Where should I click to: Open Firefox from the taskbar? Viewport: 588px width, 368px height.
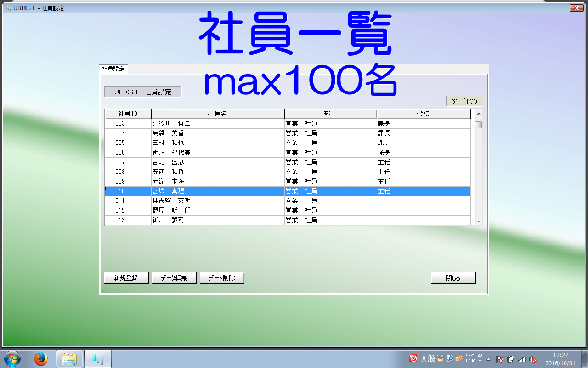[x=41, y=359]
